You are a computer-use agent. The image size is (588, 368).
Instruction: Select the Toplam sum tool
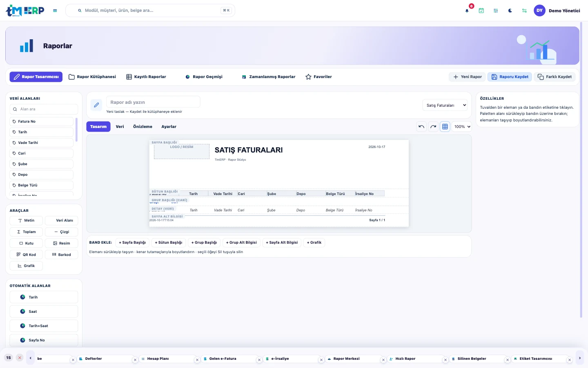pyautogui.click(x=26, y=232)
